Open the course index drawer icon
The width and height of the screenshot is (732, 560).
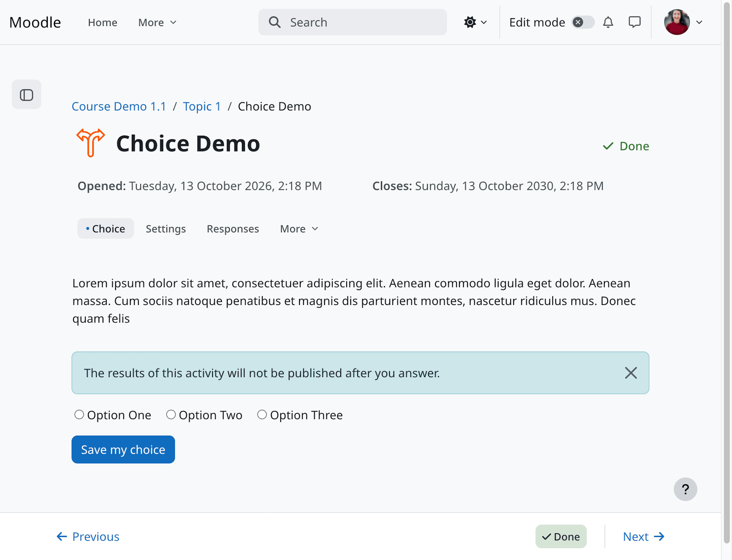tap(26, 95)
